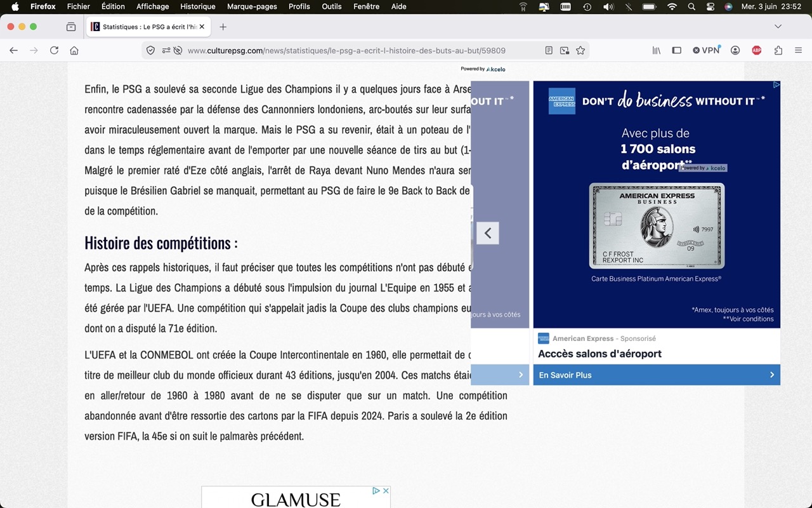Reload the current page
Viewport: 812px width, 508px height.
tap(54, 51)
